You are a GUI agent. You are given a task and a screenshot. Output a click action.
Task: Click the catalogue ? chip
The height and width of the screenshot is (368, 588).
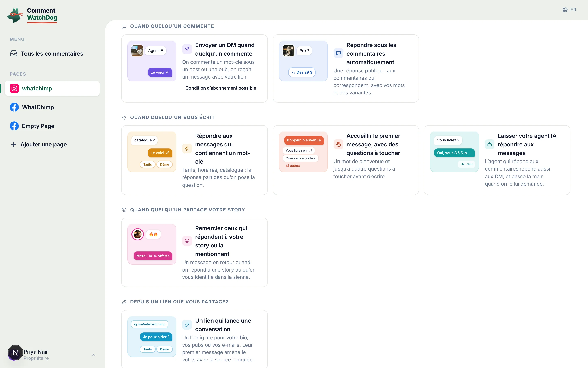click(x=145, y=140)
